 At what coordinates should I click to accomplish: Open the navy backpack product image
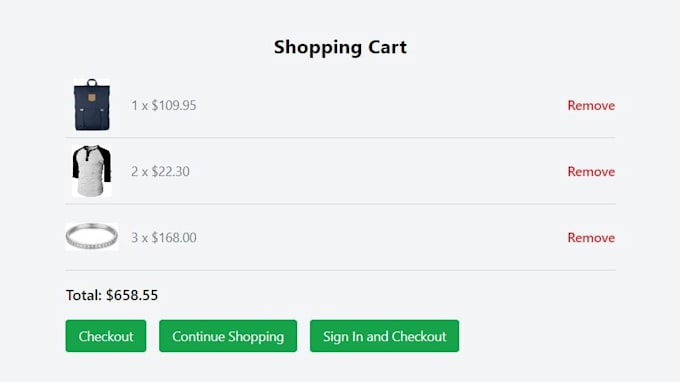(x=92, y=105)
